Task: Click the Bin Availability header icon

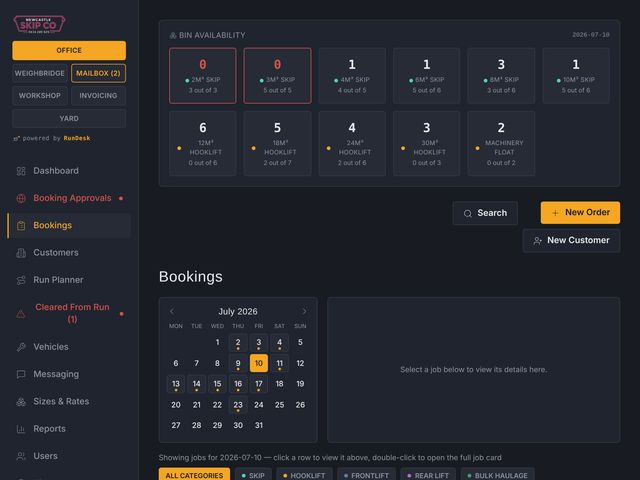Action: coord(173,36)
